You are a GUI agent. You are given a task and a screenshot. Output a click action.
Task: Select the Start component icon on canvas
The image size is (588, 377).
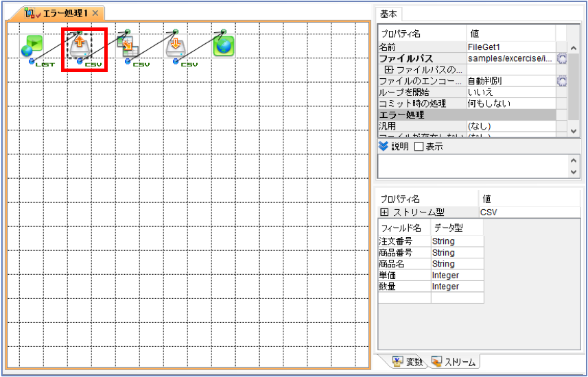pyautogui.click(x=32, y=46)
